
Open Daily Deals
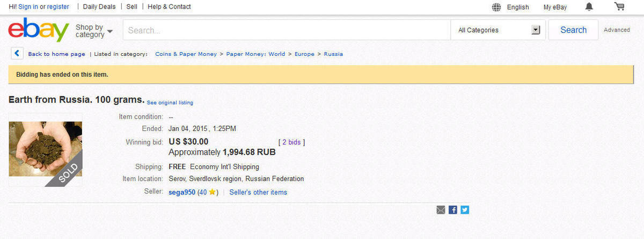coord(100,7)
